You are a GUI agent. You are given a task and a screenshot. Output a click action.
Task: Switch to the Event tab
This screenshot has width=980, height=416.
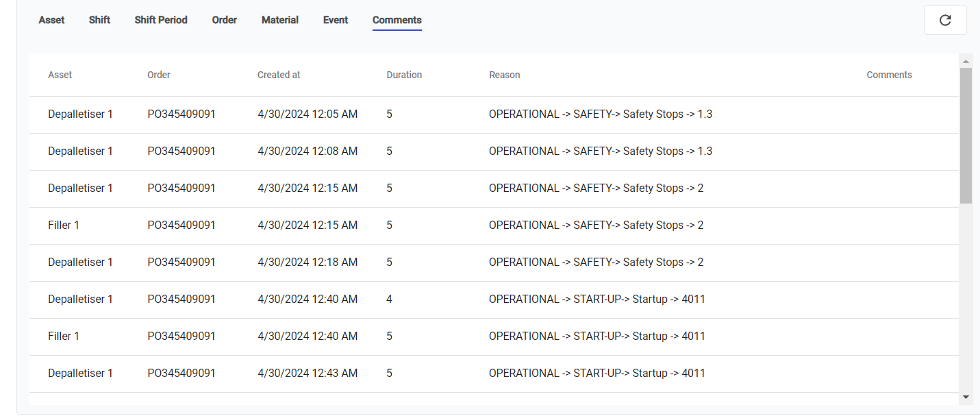coord(336,20)
